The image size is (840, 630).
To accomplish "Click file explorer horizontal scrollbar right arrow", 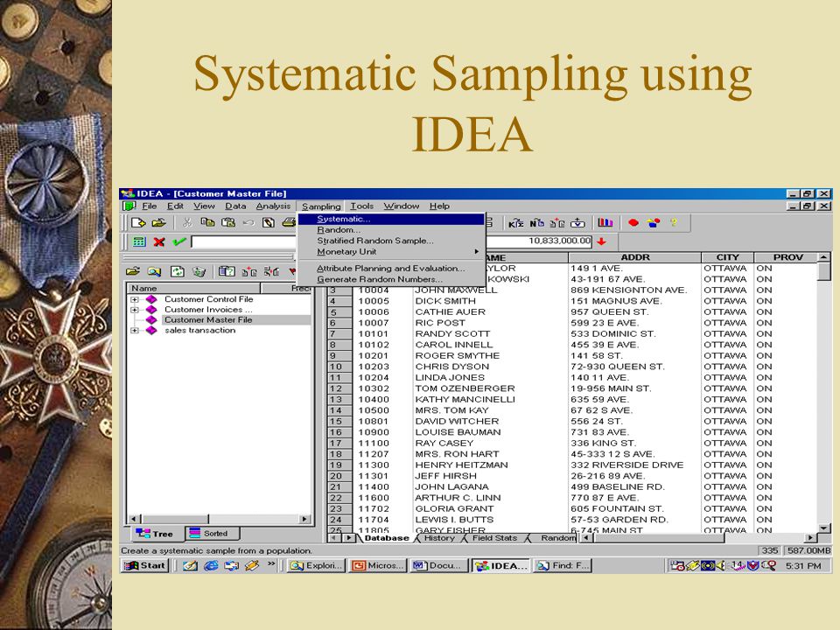I will pos(304,519).
